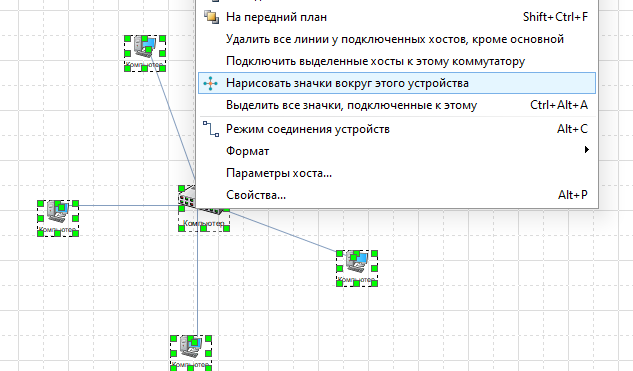Screen dimensions: 633x371
Task: Select the bottom computer icon on map
Action: pyautogui.click(x=191, y=353)
